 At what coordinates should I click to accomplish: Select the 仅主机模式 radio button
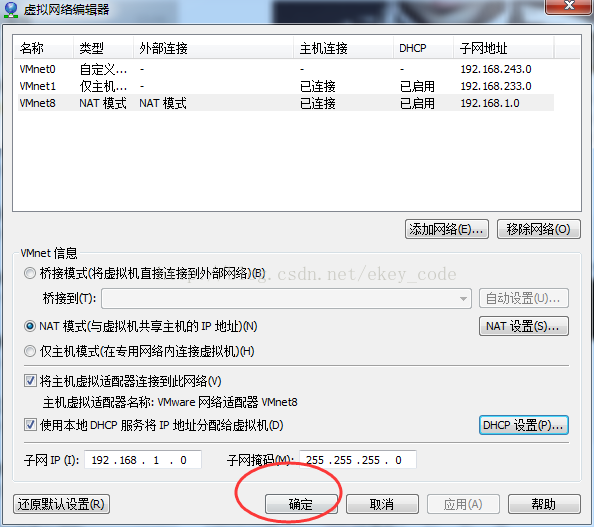pyautogui.click(x=30, y=351)
